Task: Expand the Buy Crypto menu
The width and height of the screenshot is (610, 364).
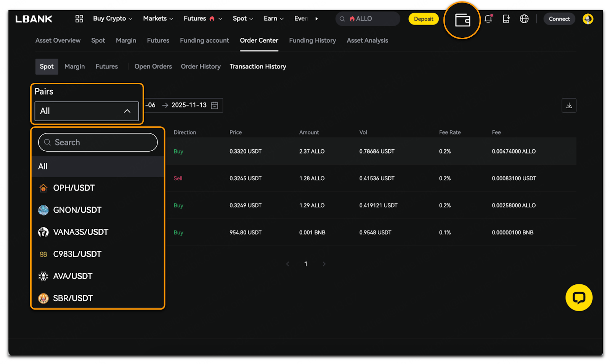Action: click(112, 19)
